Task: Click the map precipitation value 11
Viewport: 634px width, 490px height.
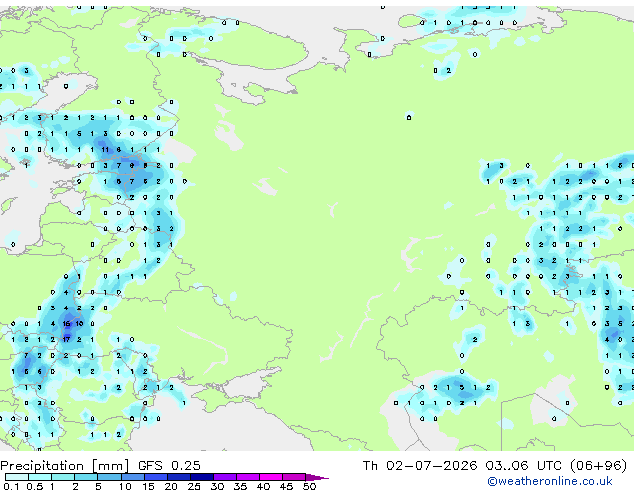Action: 105,150
